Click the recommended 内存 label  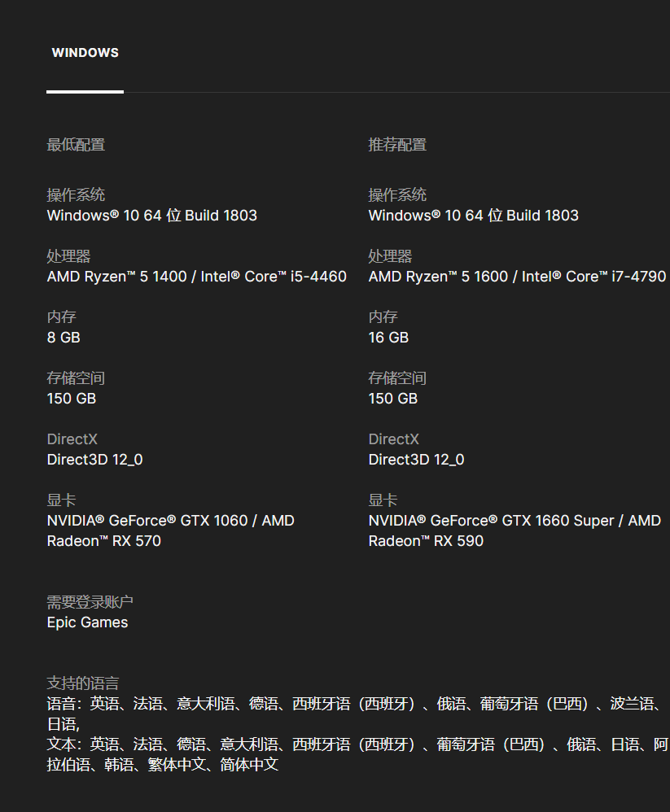383,317
